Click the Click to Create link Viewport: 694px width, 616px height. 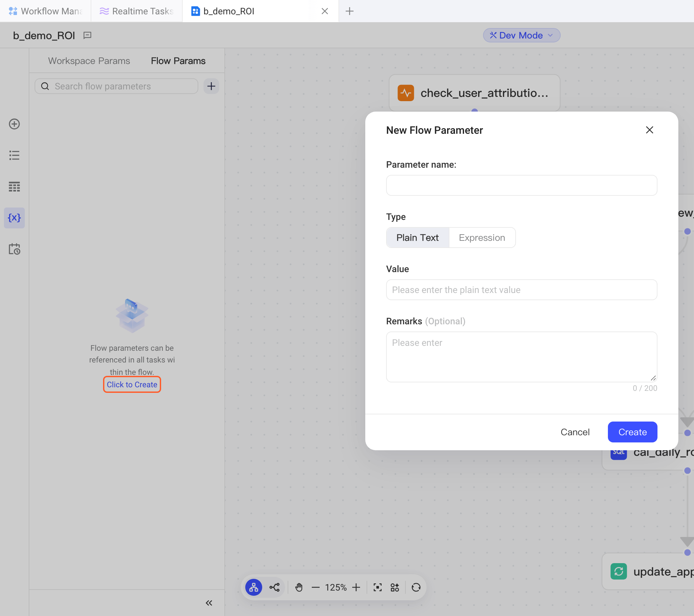[x=132, y=384]
